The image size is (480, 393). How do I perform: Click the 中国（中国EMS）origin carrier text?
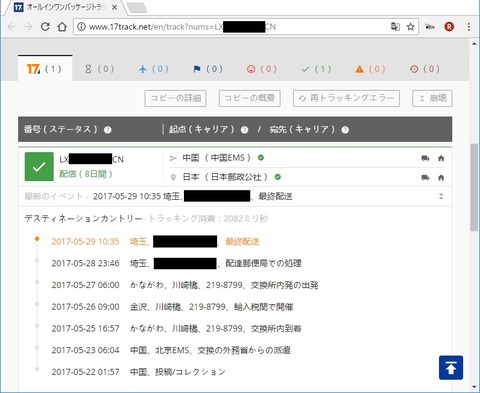(216, 158)
